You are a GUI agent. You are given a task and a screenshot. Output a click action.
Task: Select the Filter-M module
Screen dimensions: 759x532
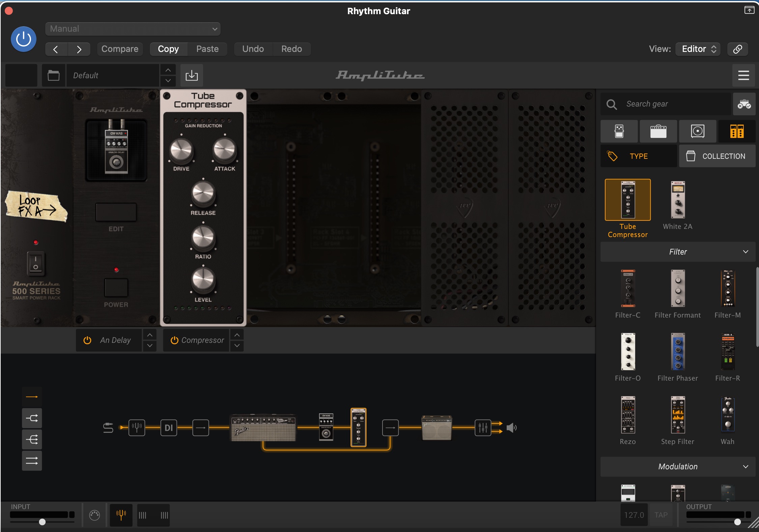728,288
